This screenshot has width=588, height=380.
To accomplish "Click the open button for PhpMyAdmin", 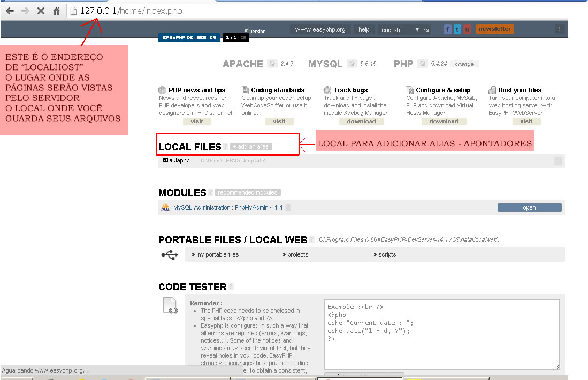I will [529, 207].
